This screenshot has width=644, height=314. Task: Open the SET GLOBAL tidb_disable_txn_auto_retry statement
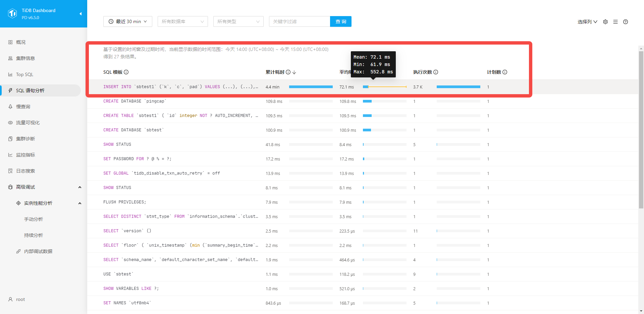[363, 173]
